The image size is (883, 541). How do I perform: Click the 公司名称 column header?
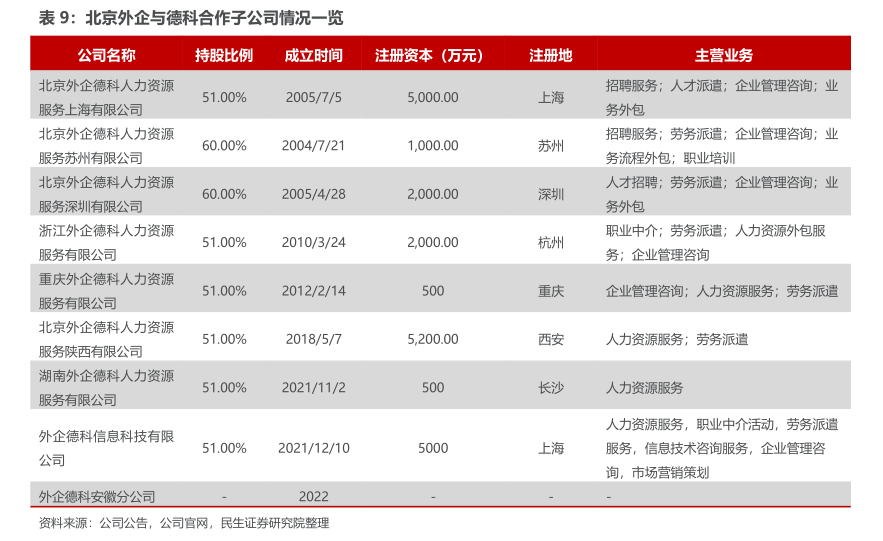point(106,55)
